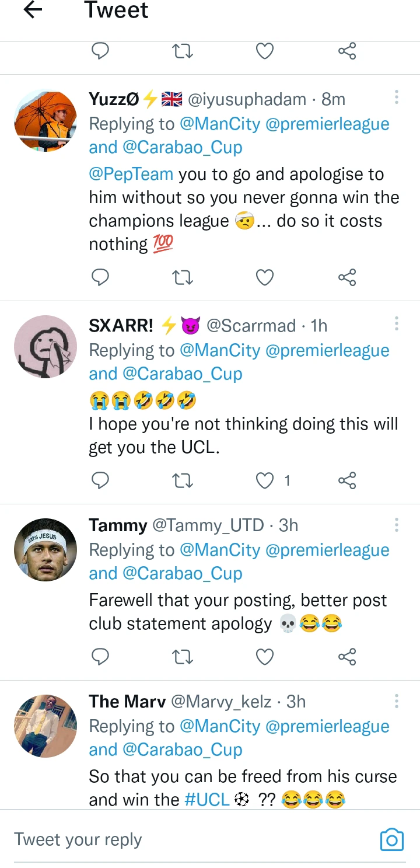
Task: Reply to Tammy's tweet via comment icon
Action: pyautogui.click(x=101, y=657)
